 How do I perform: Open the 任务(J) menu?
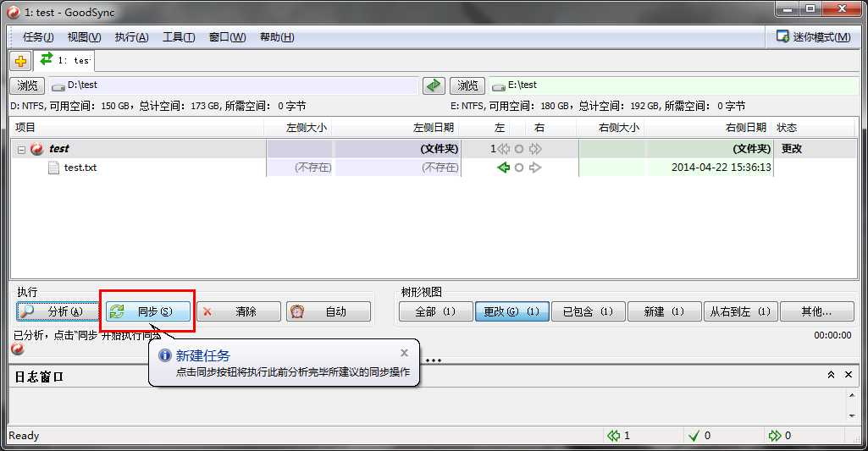click(38, 37)
